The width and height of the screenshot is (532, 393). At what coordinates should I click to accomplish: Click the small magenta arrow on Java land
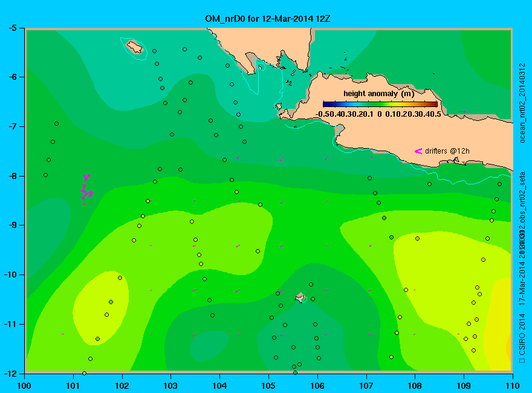point(462,111)
